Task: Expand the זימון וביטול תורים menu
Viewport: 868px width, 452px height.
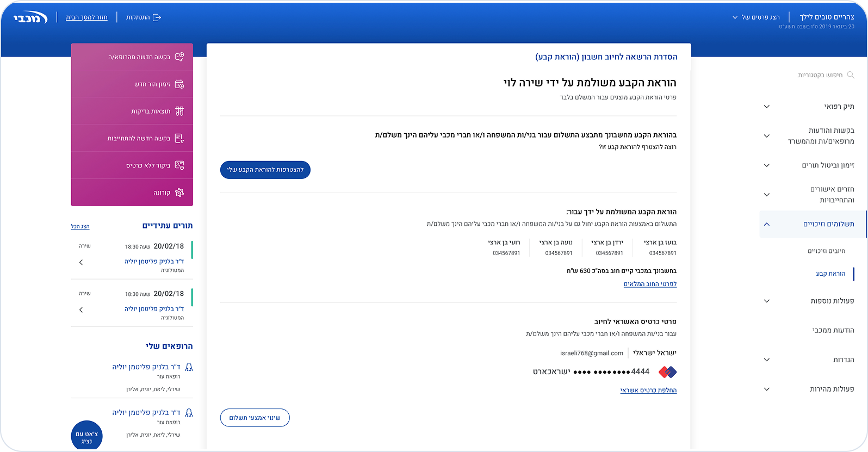Action: click(766, 165)
